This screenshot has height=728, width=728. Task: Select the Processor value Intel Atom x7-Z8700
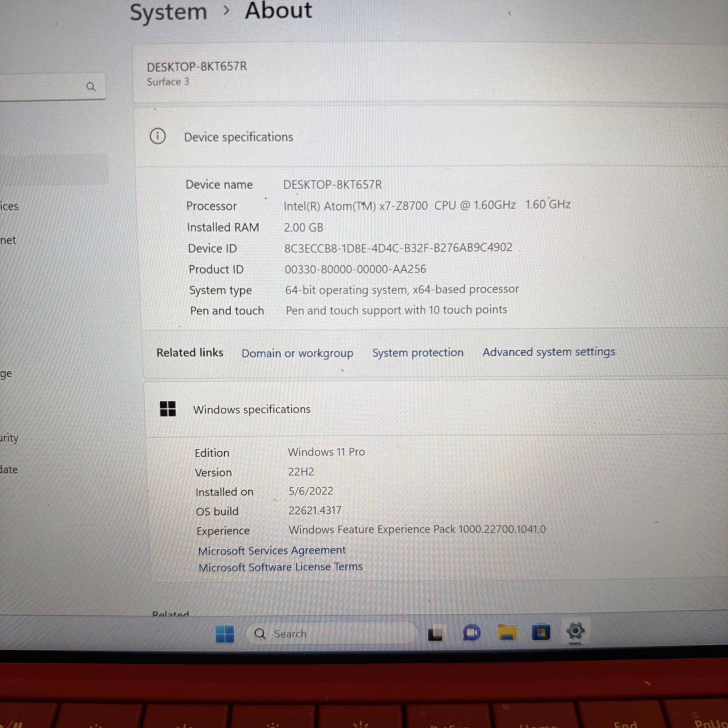point(427,205)
